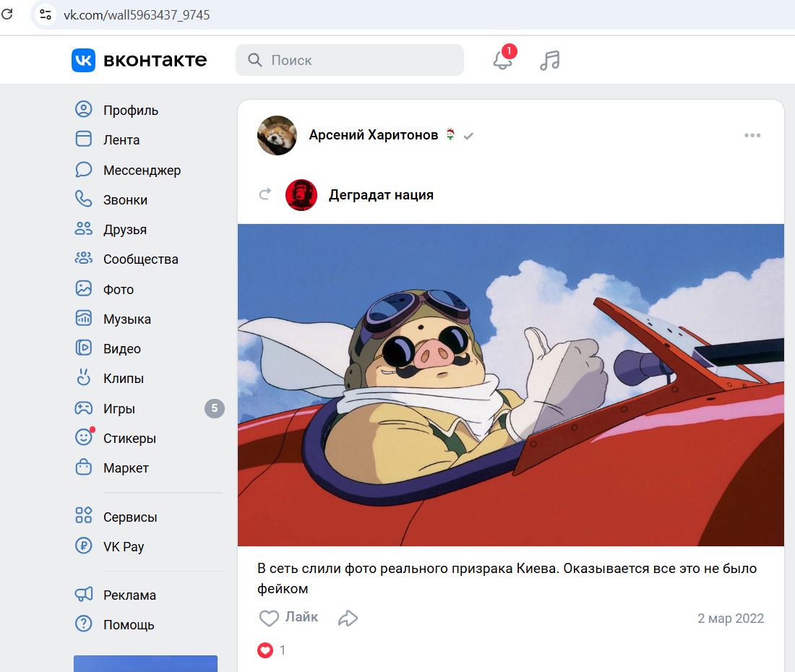Click the repost arrow beside Деградат нация
Image resolution: width=795 pixels, height=672 pixels.
[265, 194]
